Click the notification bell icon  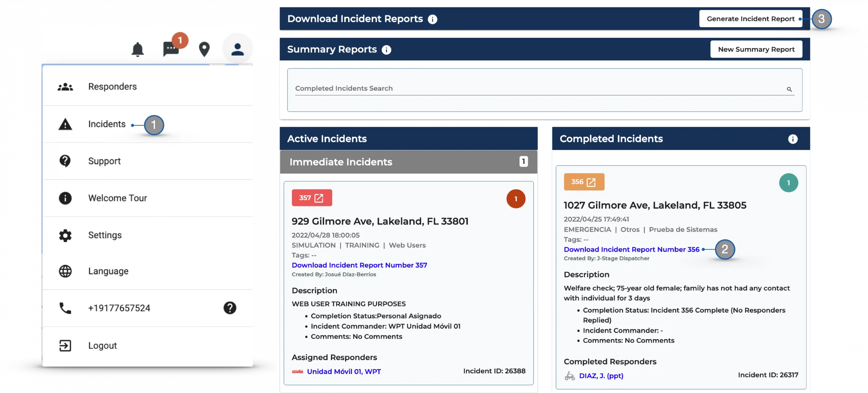137,49
